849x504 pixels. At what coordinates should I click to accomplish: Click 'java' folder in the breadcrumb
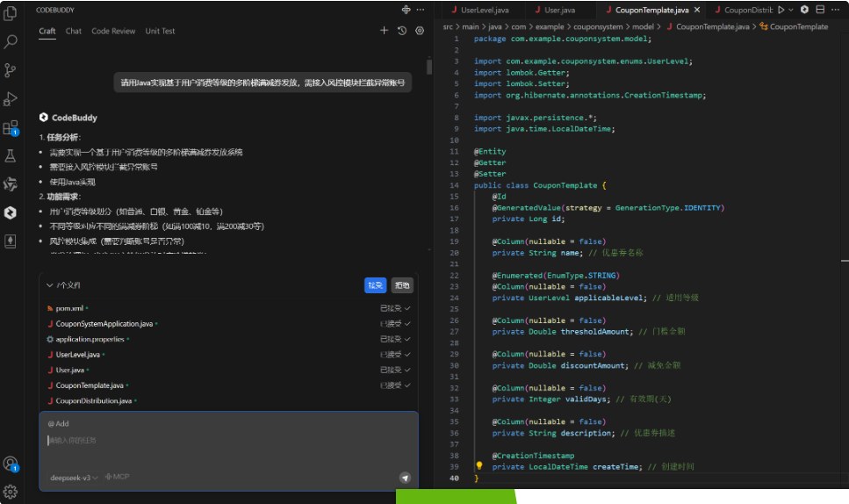pyautogui.click(x=495, y=26)
